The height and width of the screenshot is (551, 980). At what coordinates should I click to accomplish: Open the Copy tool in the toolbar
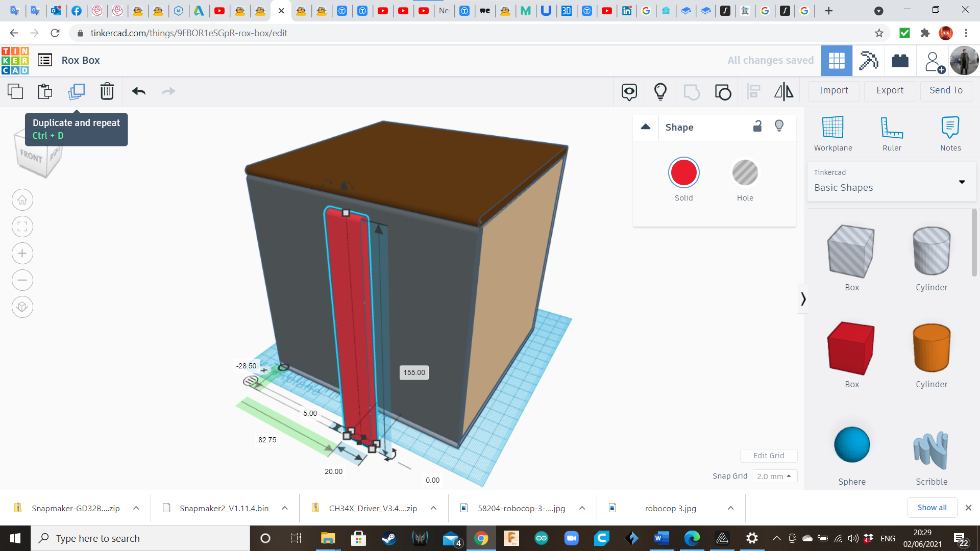point(15,91)
